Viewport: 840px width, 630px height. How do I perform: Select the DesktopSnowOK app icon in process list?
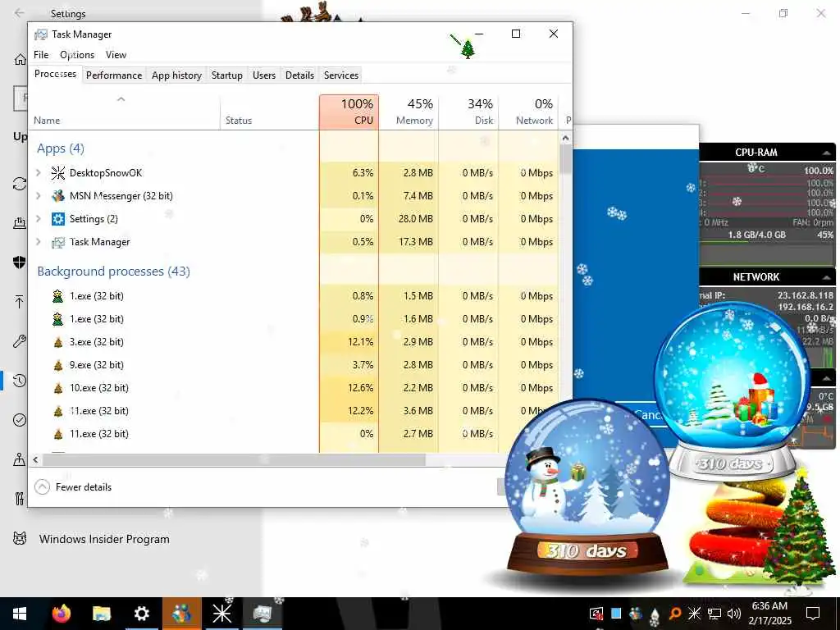(58, 172)
